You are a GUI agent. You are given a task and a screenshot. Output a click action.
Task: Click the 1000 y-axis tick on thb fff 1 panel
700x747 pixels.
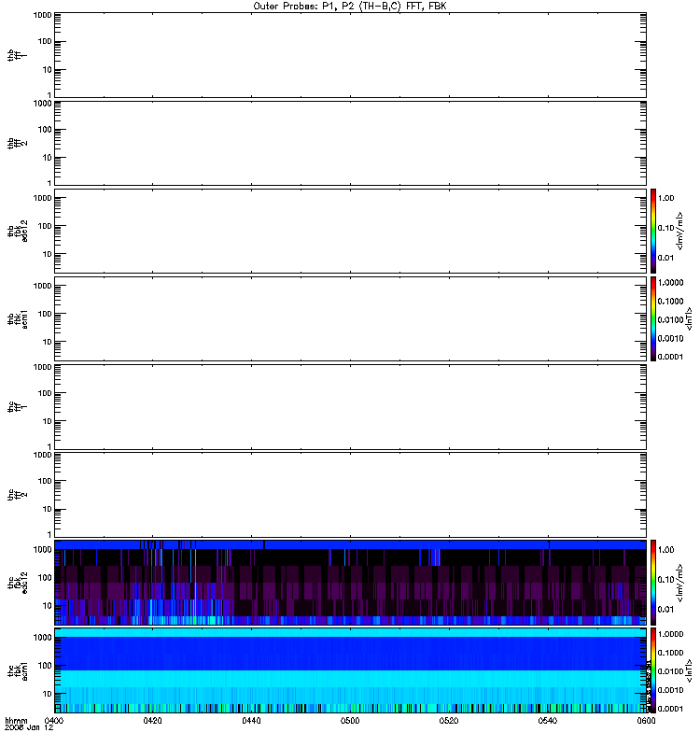(x=42, y=15)
